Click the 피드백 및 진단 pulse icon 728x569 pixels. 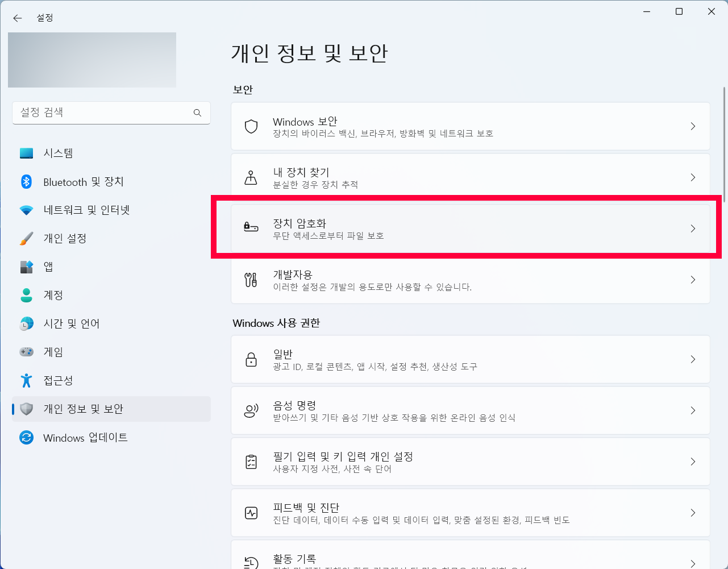coord(251,513)
